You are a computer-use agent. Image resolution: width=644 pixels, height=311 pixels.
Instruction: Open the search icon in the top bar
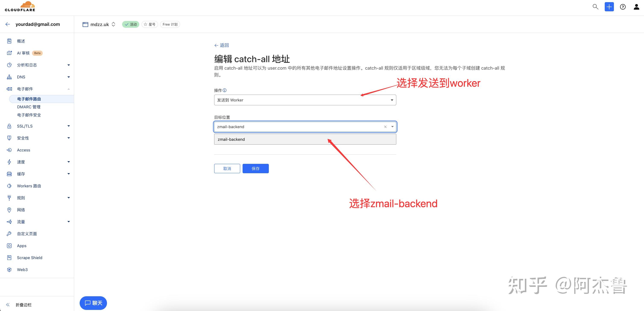[x=596, y=7]
